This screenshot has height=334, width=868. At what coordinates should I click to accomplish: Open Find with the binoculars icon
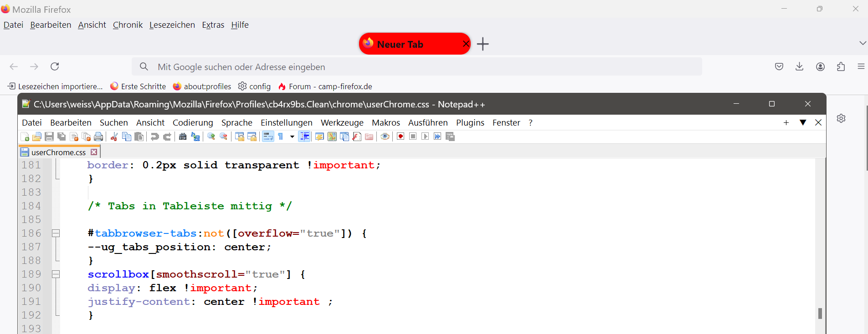click(x=183, y=137)
